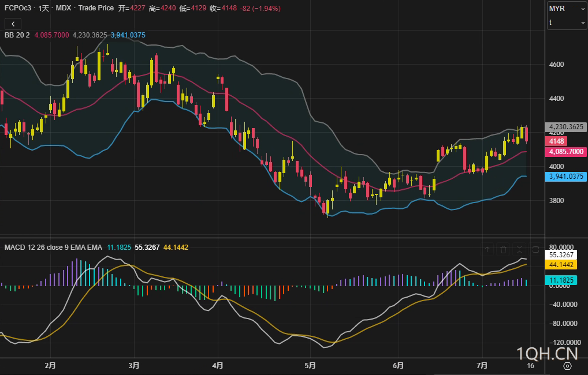This screenshot has width=588, height=375.
Task: Open the MYR currency dropdown
Action: coord(567,9)
